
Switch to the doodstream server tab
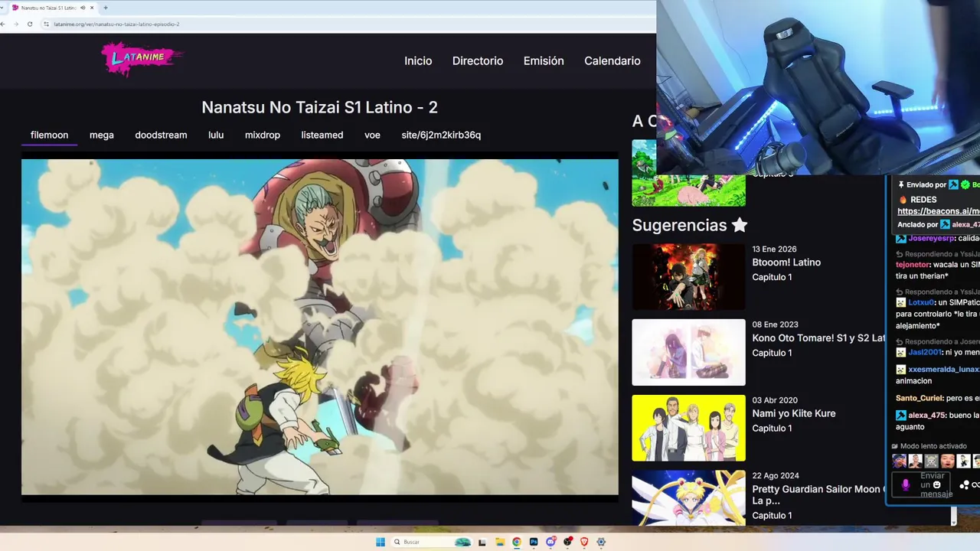point(161,135)
